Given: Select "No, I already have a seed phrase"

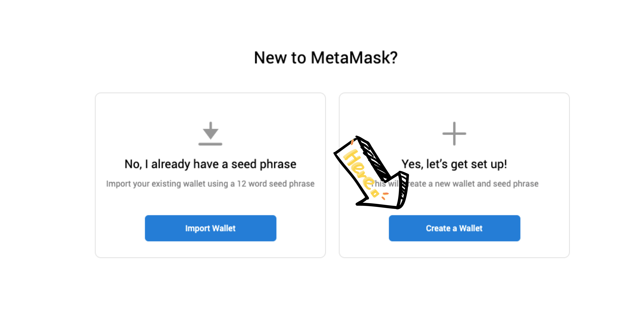Looking at the screenshot, I should [210, 164].
